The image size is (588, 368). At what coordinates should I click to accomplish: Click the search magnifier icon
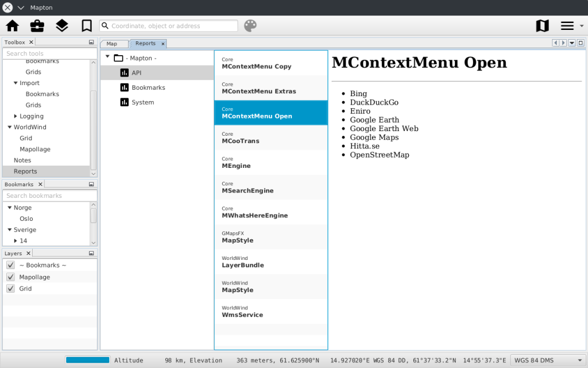tap(106, 26)
